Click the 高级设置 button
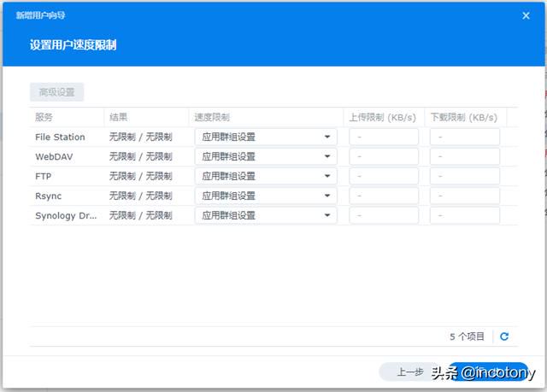The image size is (547, 392). pos(57,92)
